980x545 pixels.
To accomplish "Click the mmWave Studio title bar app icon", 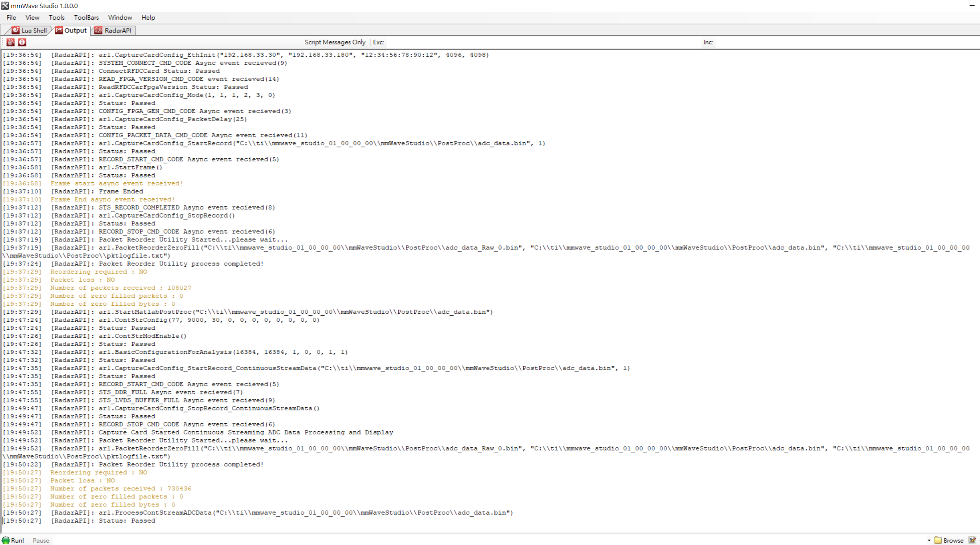I will pyautogui.click(x=5, y=6).
